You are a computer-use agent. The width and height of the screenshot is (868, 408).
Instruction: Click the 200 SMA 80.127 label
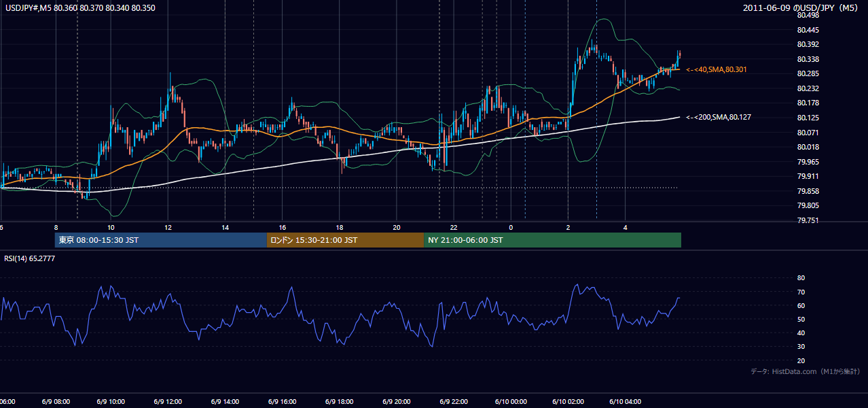click(x=719, y=117)
